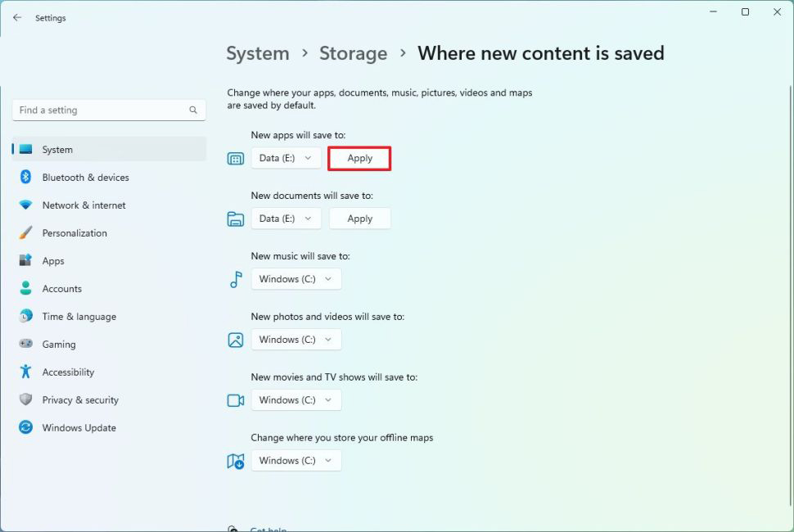Expand new photos and videos location dropdown

(295, 340)
